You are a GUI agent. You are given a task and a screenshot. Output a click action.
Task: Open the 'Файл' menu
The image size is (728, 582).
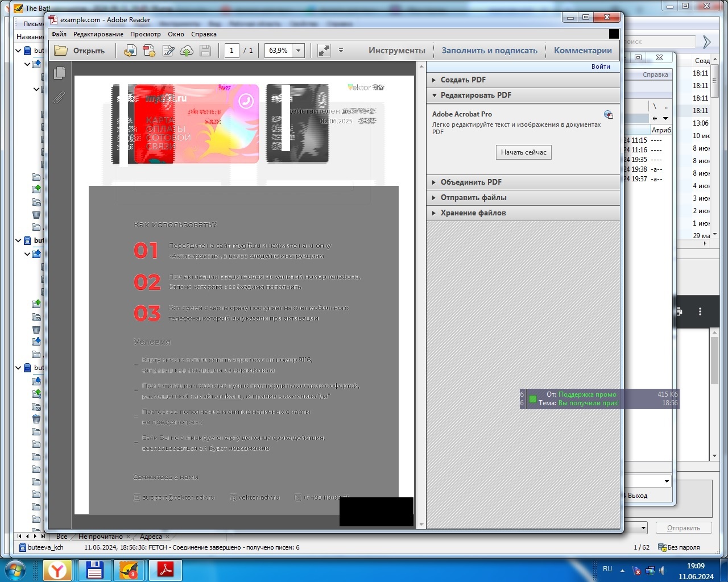click(59, 34)
